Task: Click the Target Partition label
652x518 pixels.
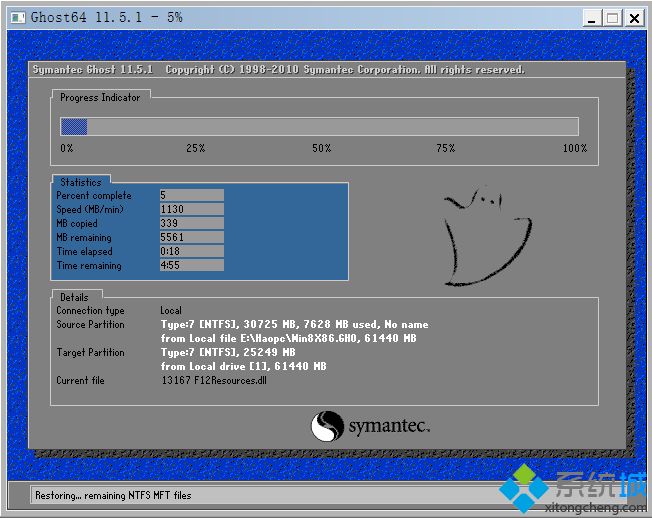Action: (x=90, y=352)
